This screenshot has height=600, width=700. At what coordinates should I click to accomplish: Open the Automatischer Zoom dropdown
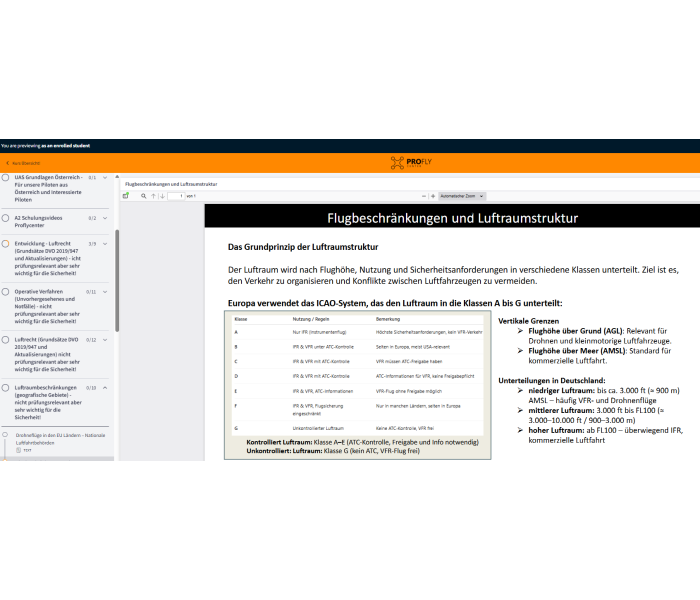coord(462,196)
